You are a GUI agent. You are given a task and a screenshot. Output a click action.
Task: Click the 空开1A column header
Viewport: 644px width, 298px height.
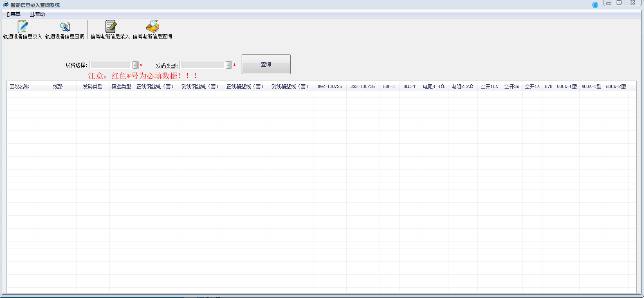click(532, 86)
